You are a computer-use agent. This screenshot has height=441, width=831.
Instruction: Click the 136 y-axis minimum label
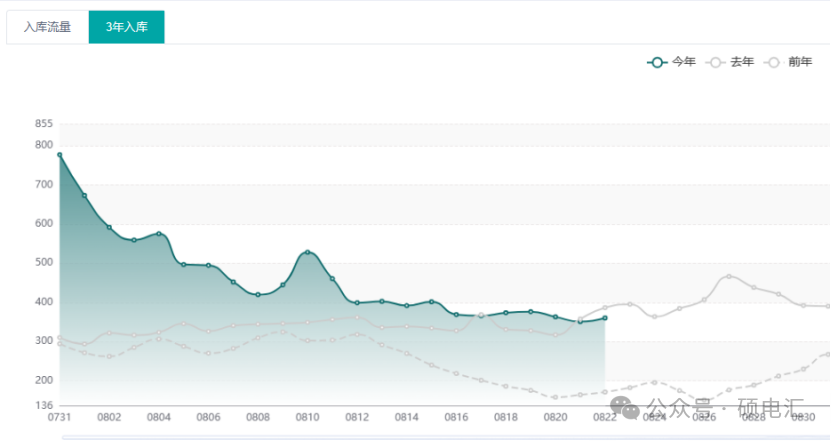(x=43, y=406)
